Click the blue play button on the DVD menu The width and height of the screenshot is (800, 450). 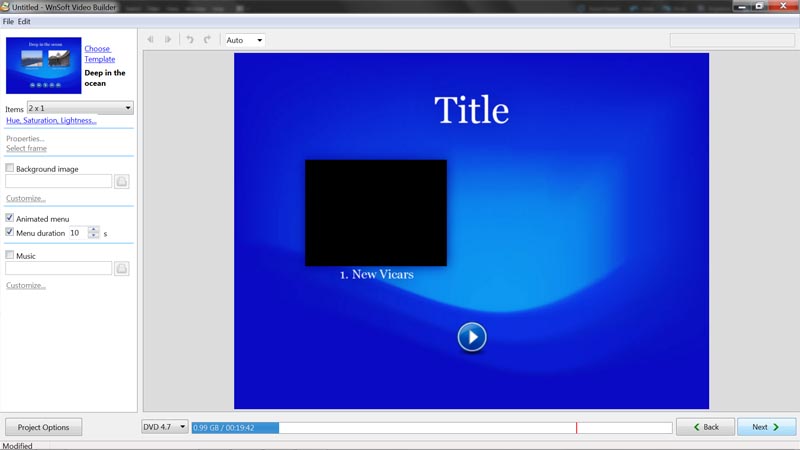(x=472, y=337)
